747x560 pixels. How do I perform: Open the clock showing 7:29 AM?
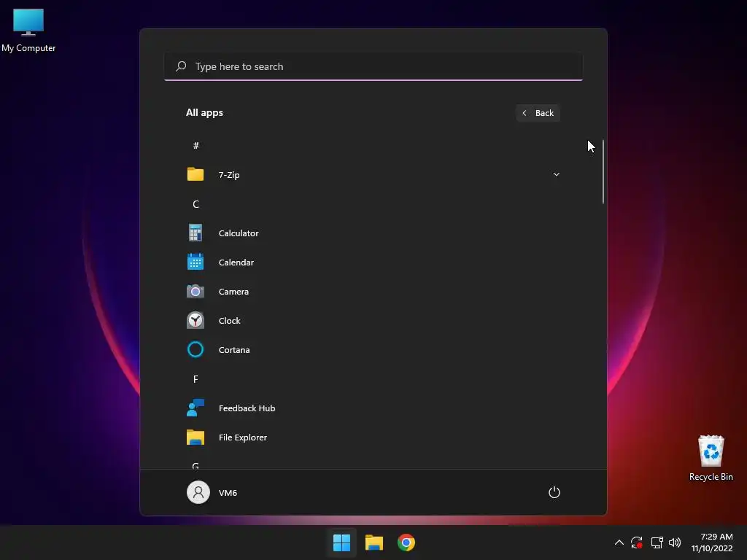712,542
